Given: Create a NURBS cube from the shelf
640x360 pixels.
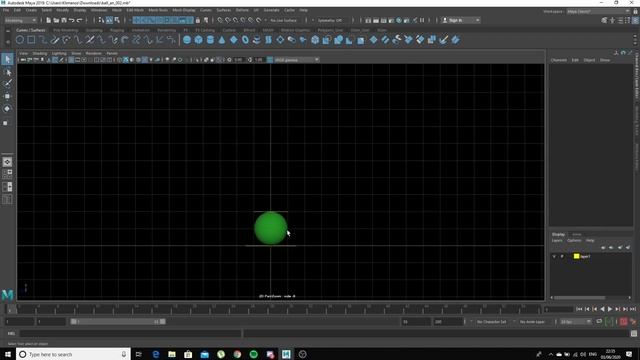Looking at the screenshot, I should (198, 40).
